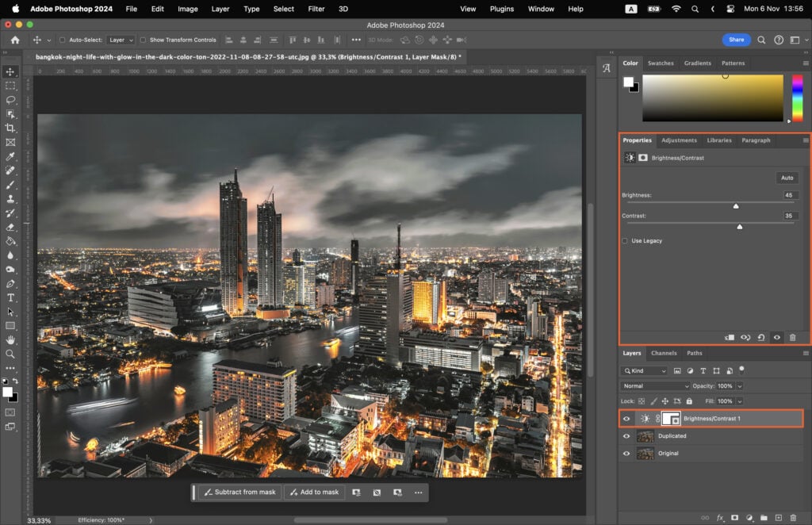
Task: Open the Kind filter dropdown in Layers panel
Action: point(646,370)
